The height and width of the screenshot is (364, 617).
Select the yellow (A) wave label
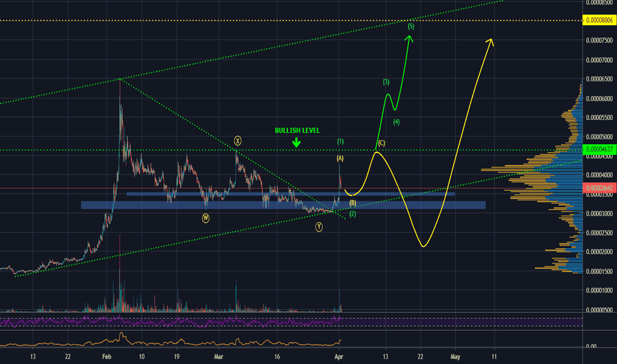pos(340,158)
